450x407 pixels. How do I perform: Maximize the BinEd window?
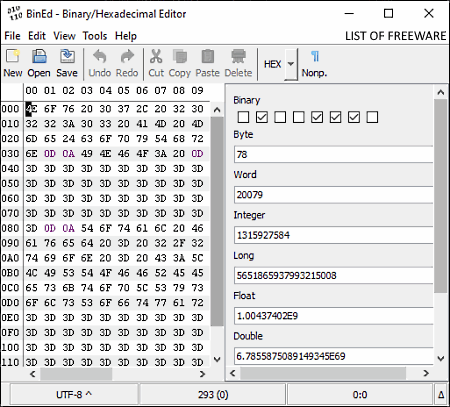click(388, 14)
